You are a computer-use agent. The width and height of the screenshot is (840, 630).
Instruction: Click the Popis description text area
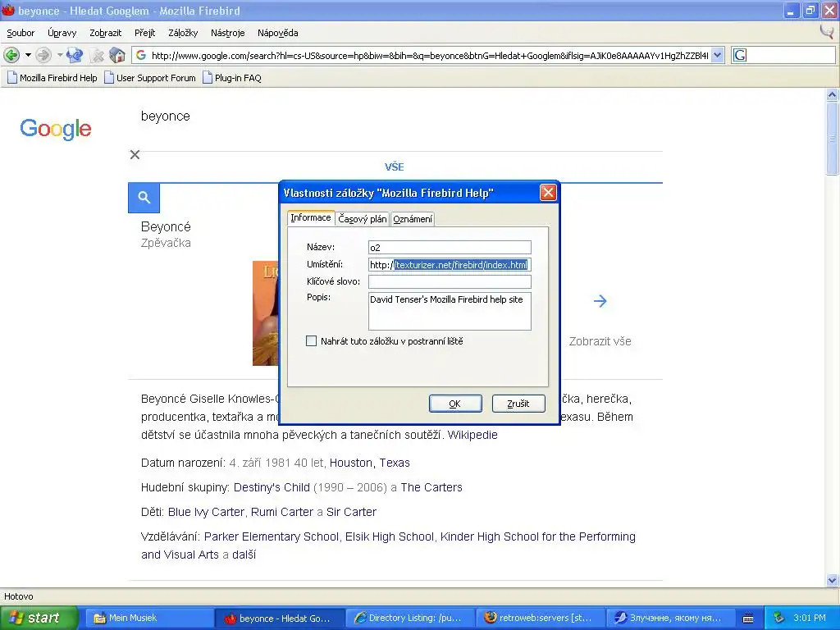tap(450, 311)
